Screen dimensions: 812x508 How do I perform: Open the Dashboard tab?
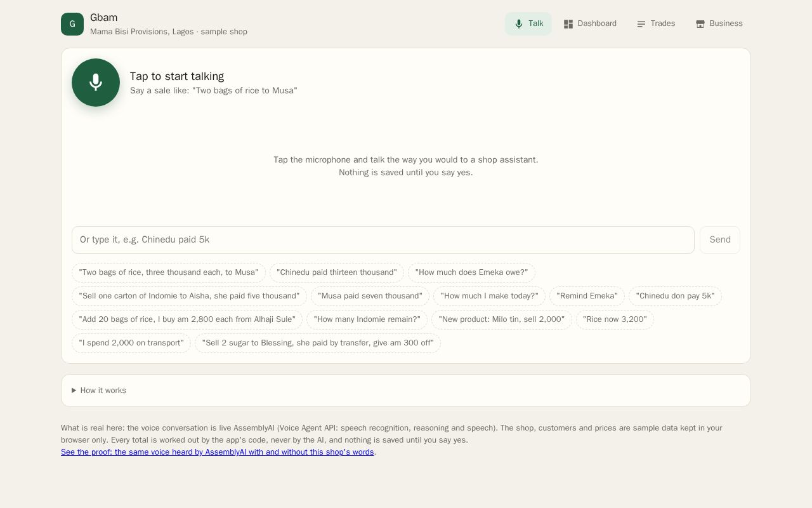[x=590, y=23]
